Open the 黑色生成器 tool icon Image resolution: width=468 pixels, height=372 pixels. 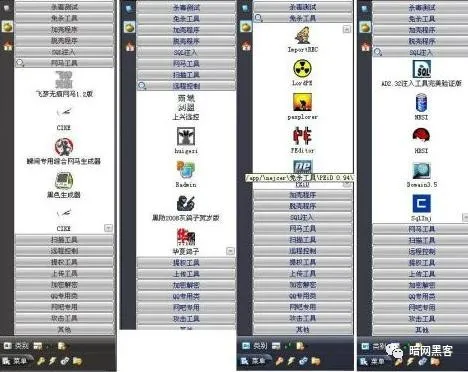(64, 181)
